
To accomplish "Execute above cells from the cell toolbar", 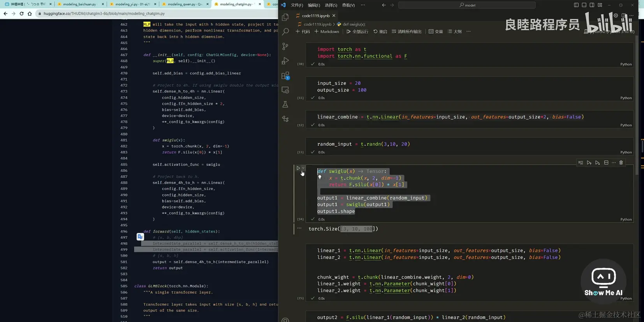I will coord(589,163).
